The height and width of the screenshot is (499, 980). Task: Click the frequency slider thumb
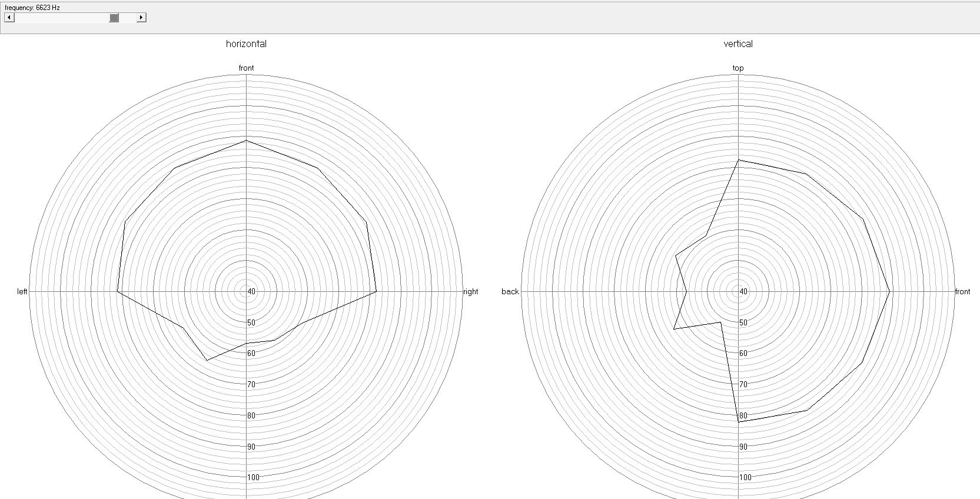114,18
